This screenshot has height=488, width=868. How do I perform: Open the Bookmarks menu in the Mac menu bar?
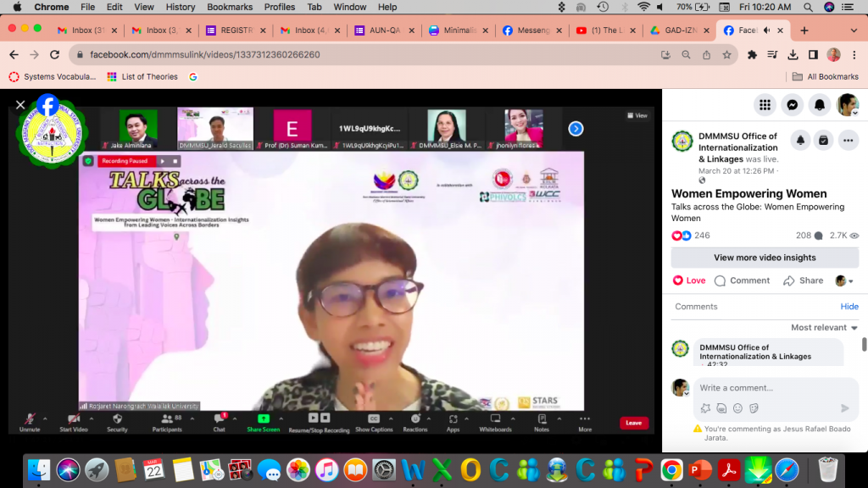coord(230,7)
